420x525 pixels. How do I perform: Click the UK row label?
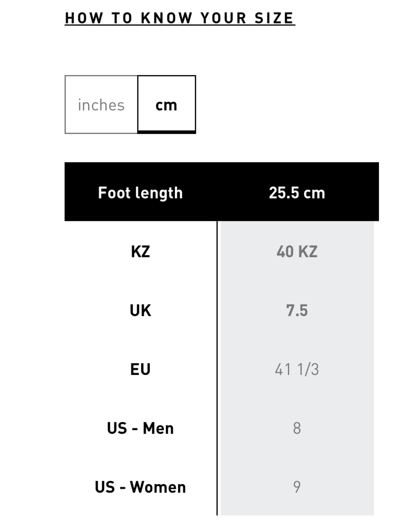pyautogui.click(x=140, y=310)
